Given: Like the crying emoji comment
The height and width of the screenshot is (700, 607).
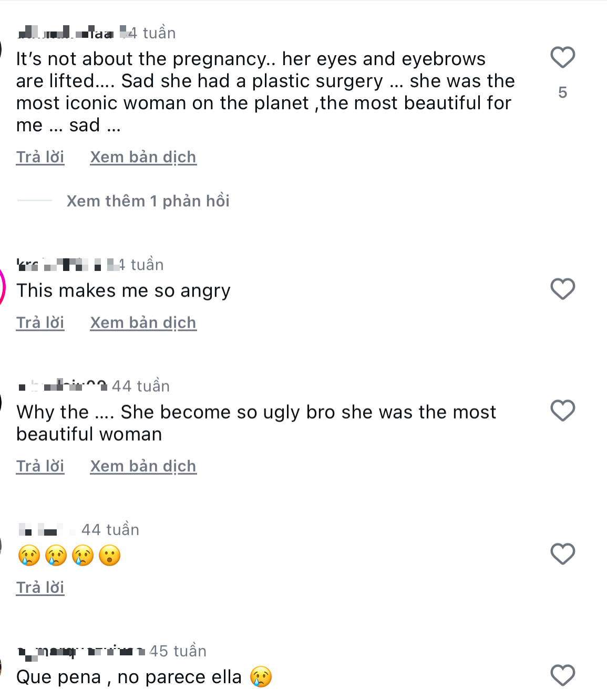Looking at the screenshot, I should (562, 554).
